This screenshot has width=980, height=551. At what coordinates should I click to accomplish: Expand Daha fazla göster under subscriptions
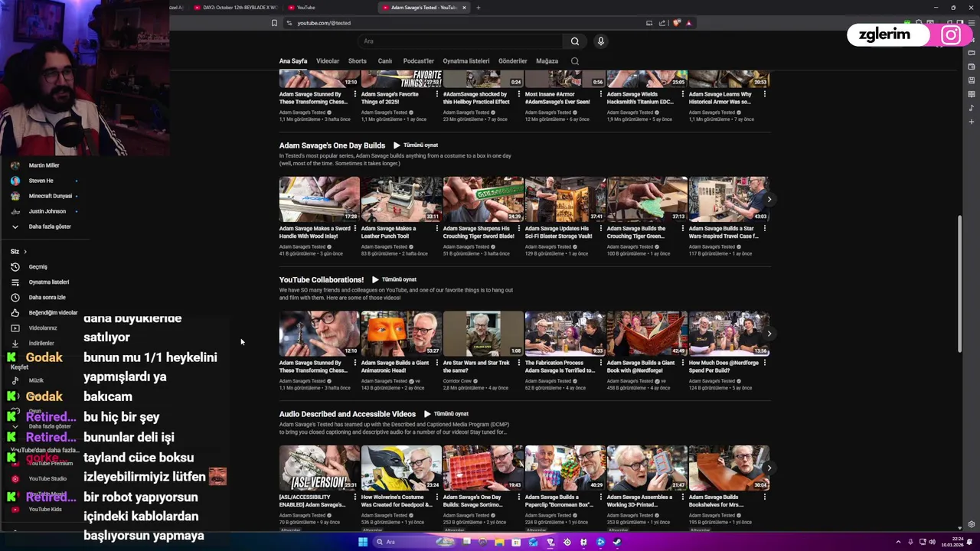[42, 227]
